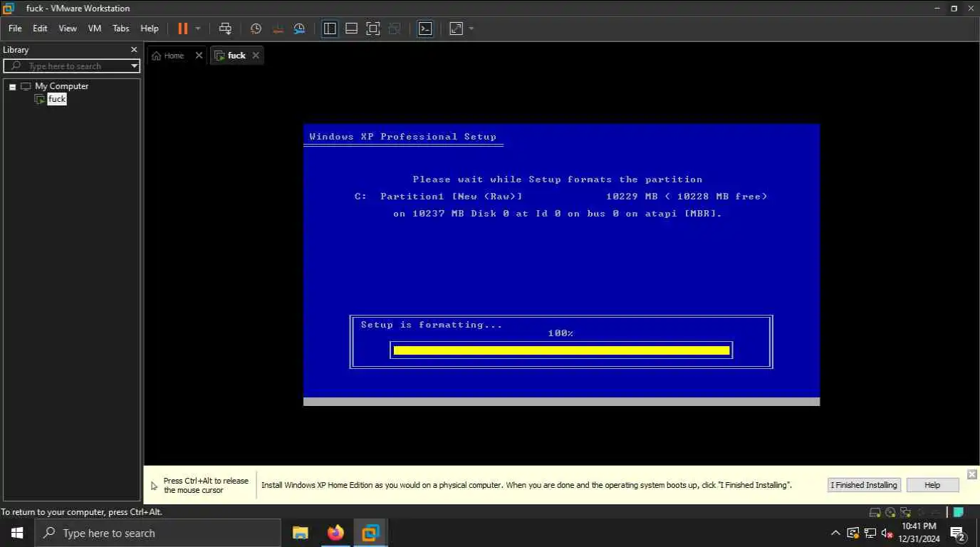
Task: Click the Help button in the install bar
Action: click(932, 485)
